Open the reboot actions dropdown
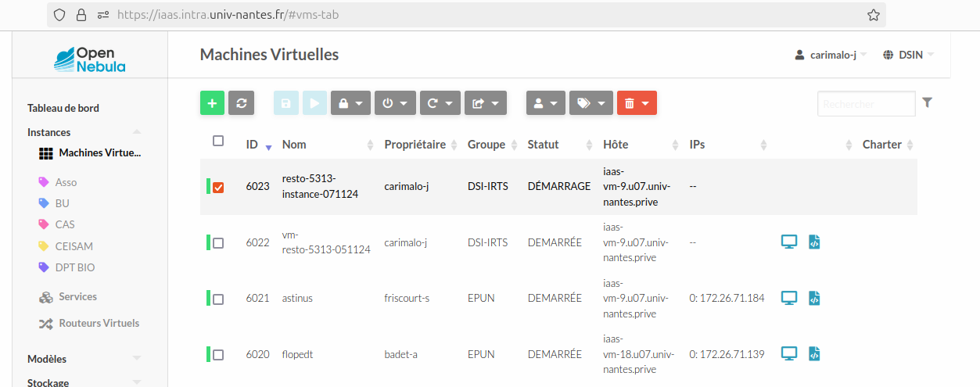The image size is (980, 387). [x=440, y=102]
